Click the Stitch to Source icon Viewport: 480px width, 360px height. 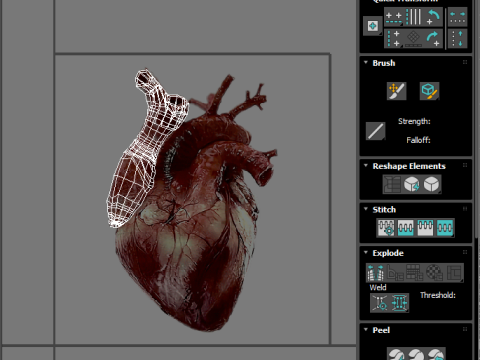pyautogui.click(x=425, y=228)
